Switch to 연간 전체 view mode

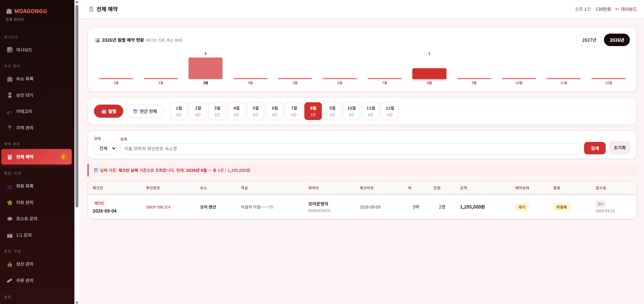pyautogui.click(x=144, y=111)
